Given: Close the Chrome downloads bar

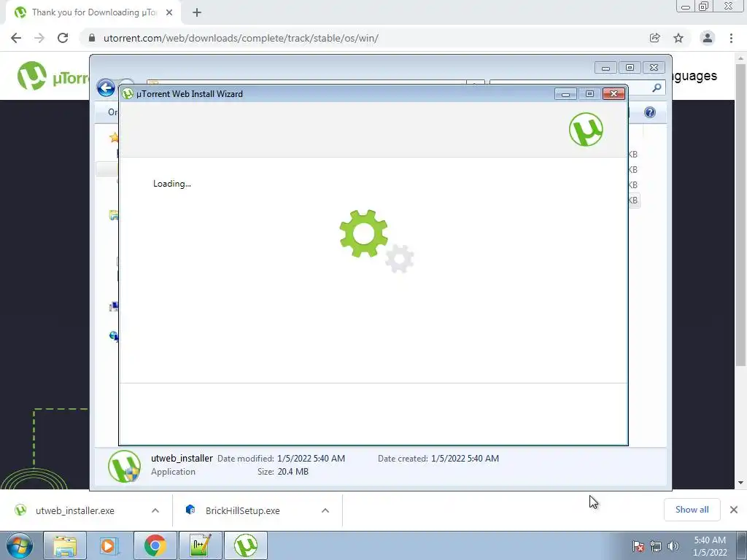Looking at the screenshot, I should pos(734,510).
